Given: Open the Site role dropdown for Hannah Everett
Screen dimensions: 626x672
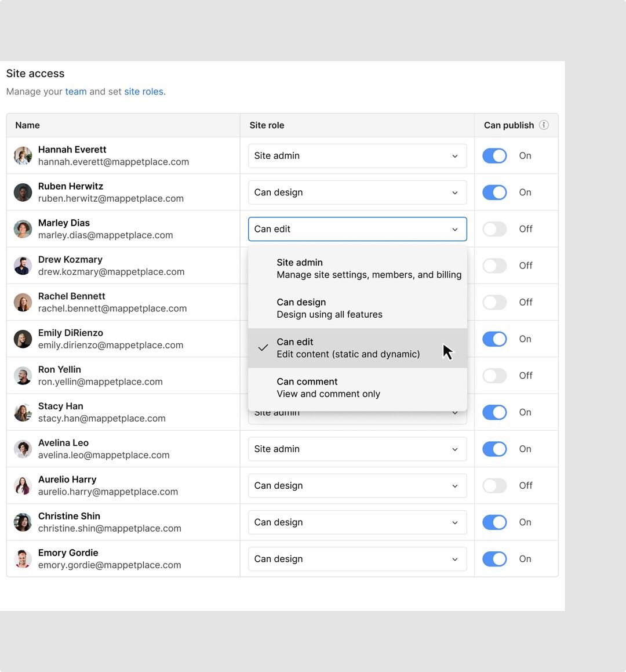Looking at the screenshot, I should pos(357,155).
